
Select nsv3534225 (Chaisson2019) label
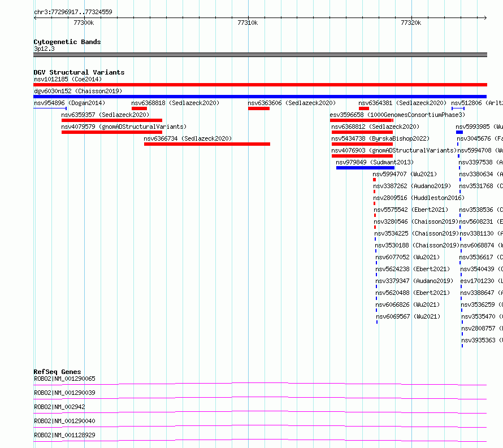[x=417, y=233]
